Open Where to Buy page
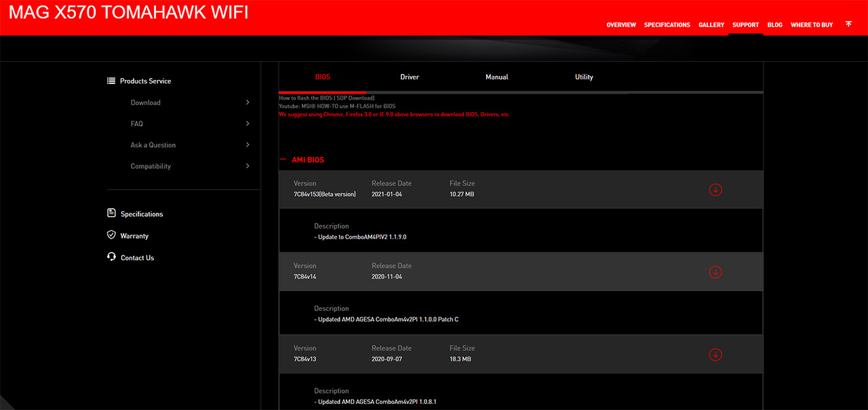Image resolution: width=868 pixels, height=410 pixels. point(812,25)
